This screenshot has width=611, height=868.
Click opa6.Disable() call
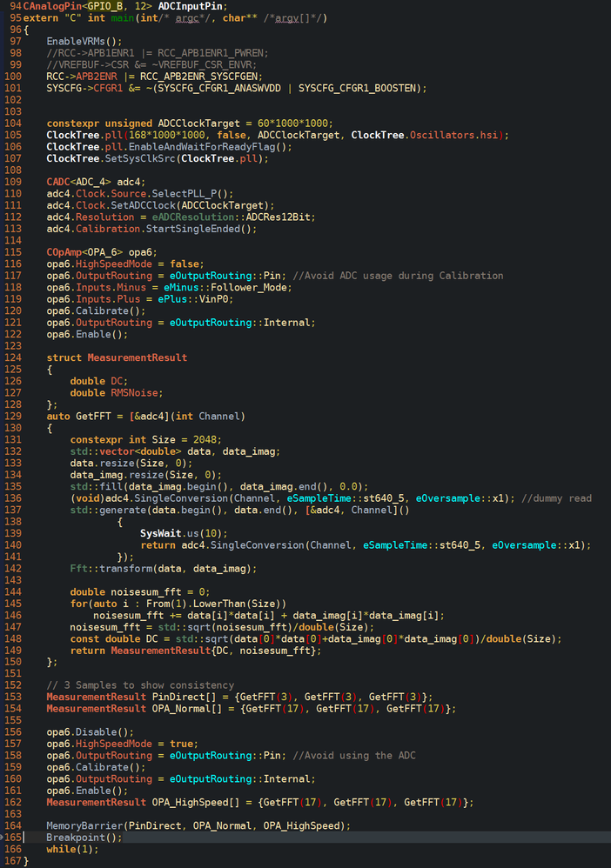point(91,731)
